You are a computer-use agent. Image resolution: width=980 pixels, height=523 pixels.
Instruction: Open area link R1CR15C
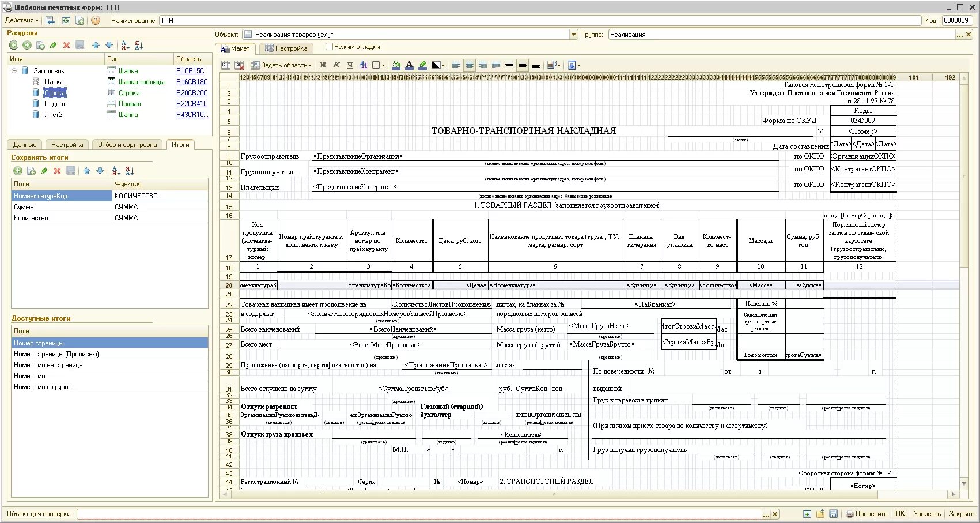pos(190,71)
